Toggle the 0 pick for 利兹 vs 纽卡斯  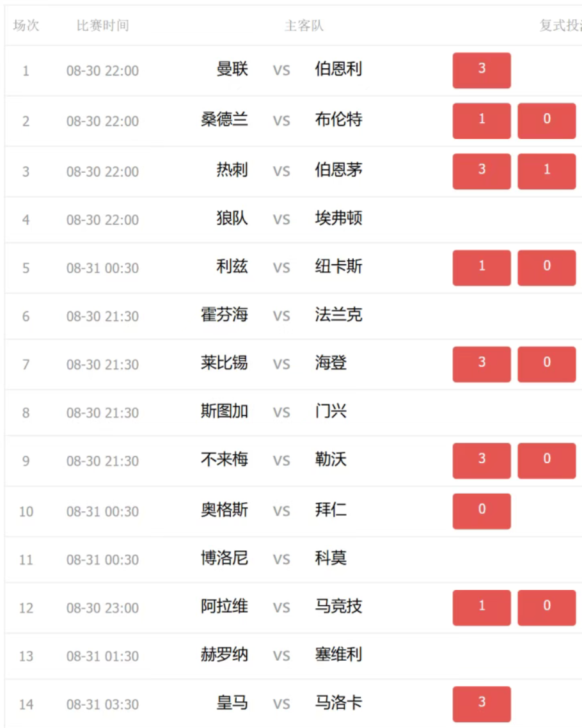pyautogui.click(x=547, y=268)
